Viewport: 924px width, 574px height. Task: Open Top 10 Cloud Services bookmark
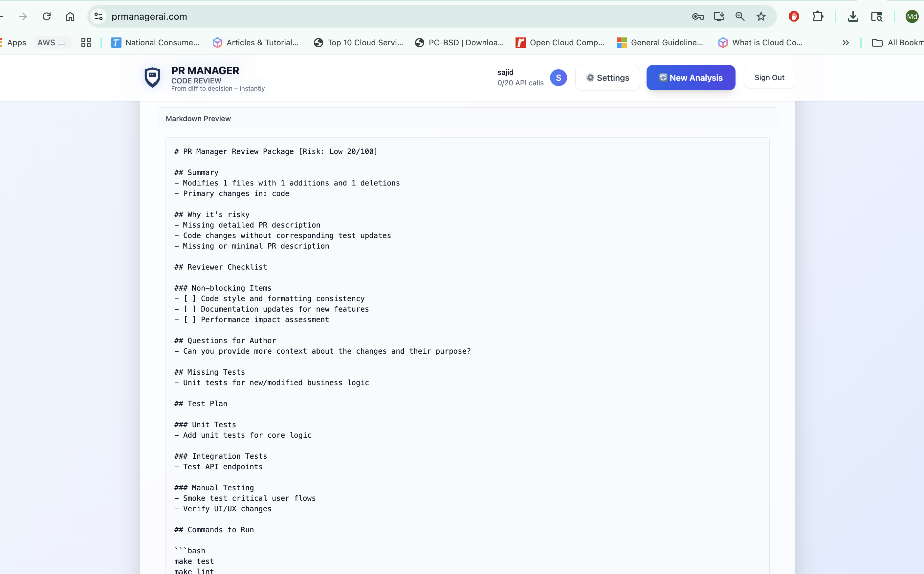tap(358, 42)
